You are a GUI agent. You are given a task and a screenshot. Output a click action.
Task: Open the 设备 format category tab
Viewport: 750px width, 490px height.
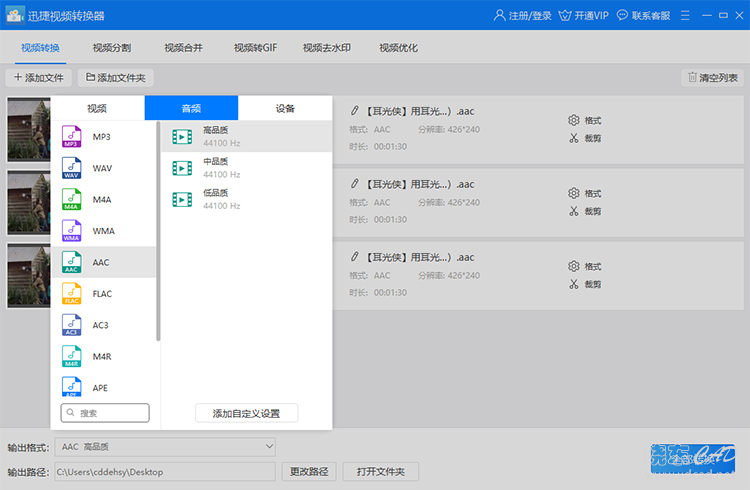pos(285,108)
